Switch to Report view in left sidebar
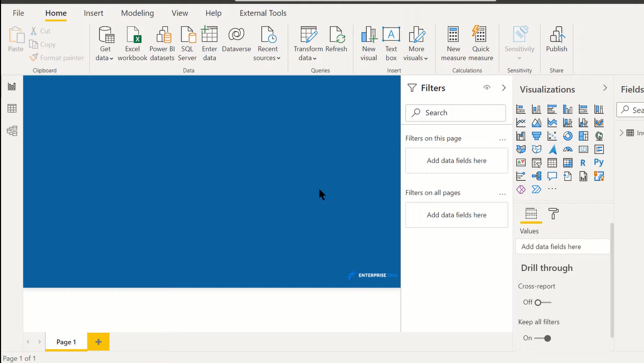Image resolution: width=644 pixels, height=363 pixels. pyautogui.click(x=12, y=86)
